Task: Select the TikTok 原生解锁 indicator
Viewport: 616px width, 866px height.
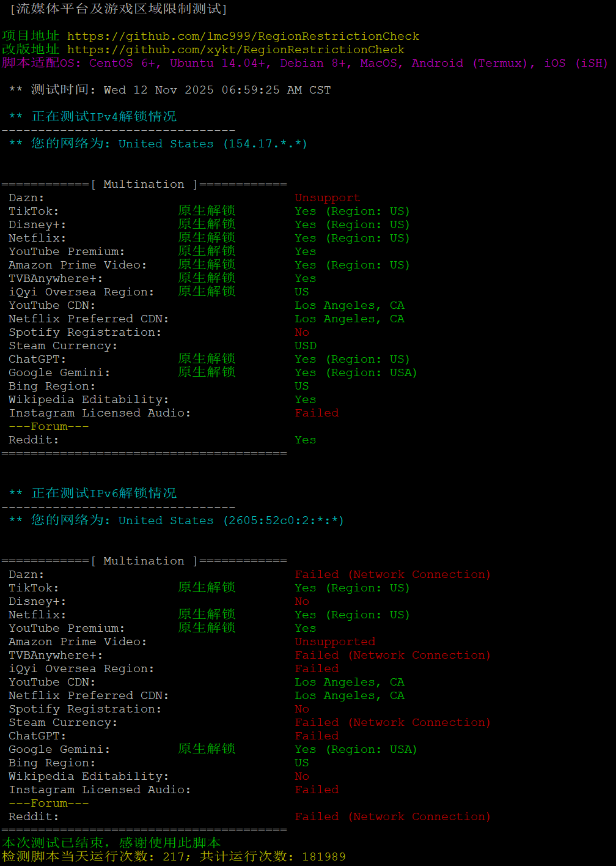Action: coord(207,210)
